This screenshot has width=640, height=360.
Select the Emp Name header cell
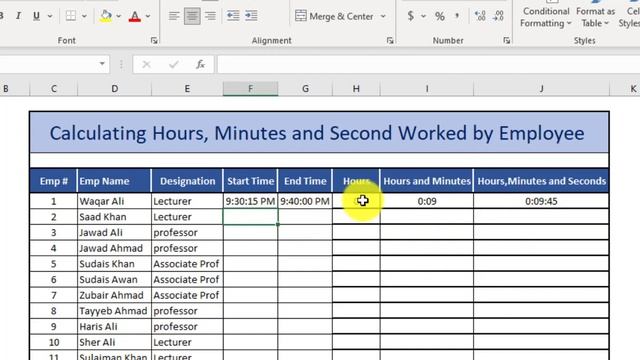114,181
